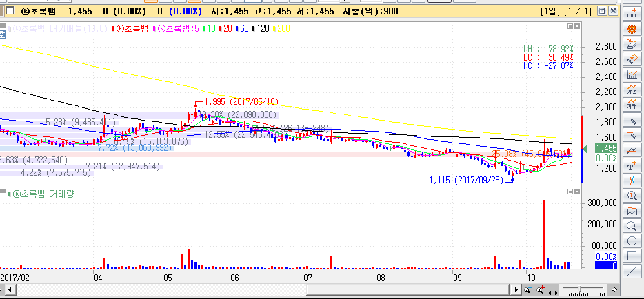The image size is (644, 299).
Task: Click the 60 moving average legend
Action: pos(244,28)
